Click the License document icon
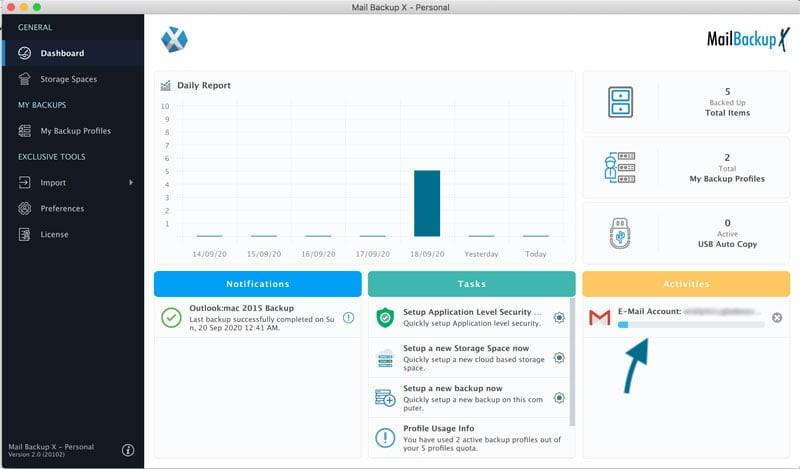 pos(24,234)
